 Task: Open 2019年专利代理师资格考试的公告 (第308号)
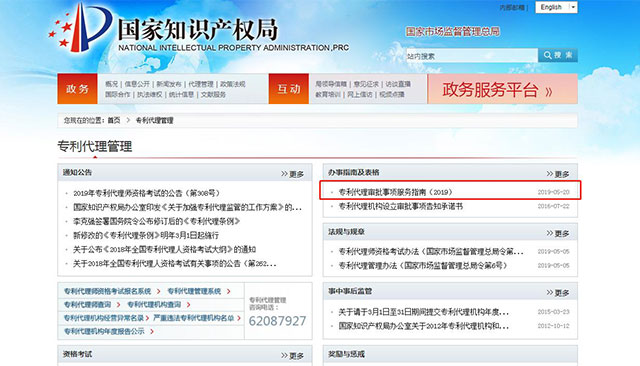point(147,193)
